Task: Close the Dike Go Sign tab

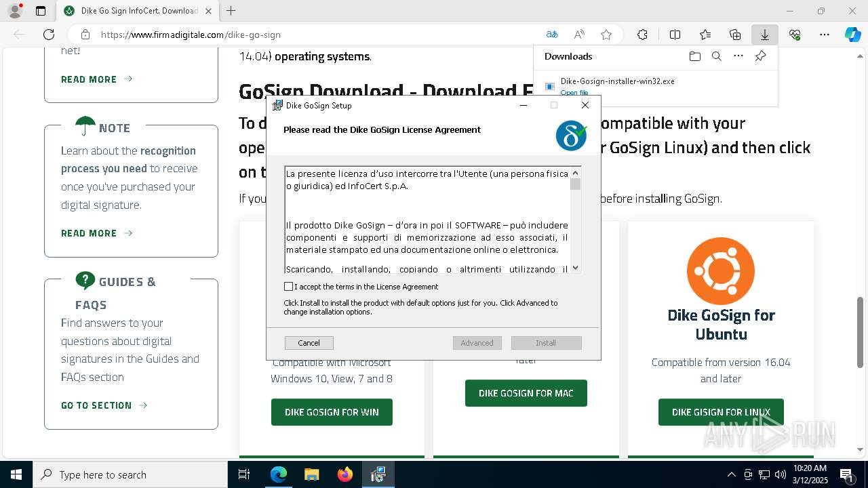Action: (208, 11)
